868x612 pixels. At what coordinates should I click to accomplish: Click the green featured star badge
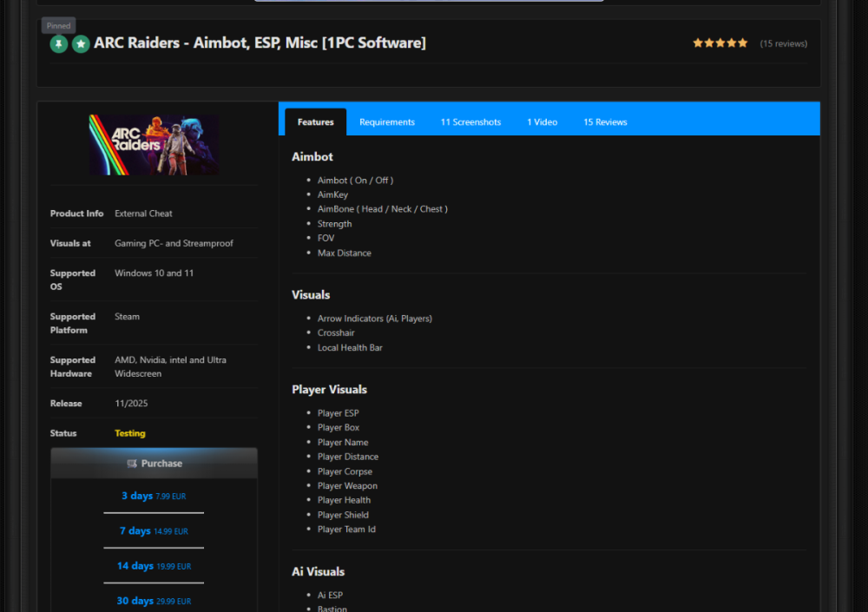(81, 43)
